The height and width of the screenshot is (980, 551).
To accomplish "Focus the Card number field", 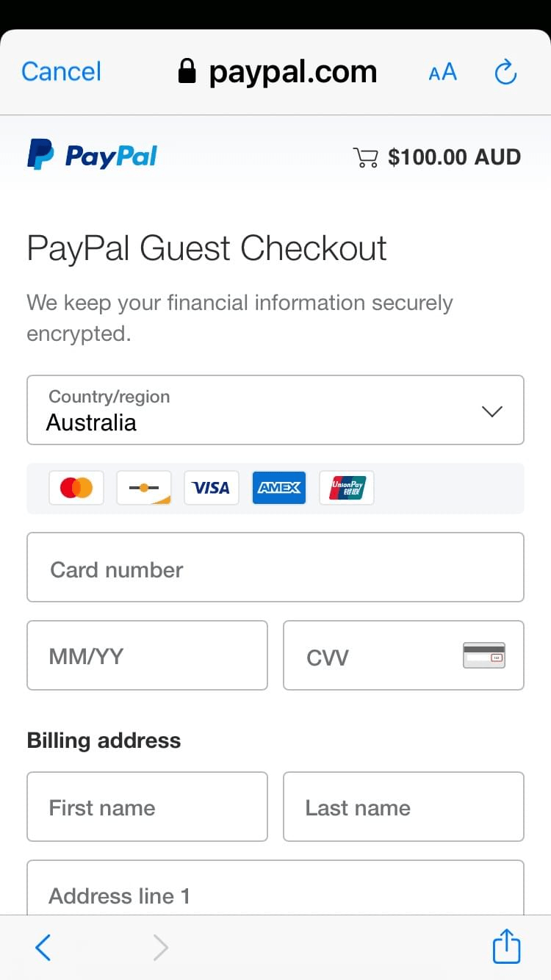I will click(275, 567).
